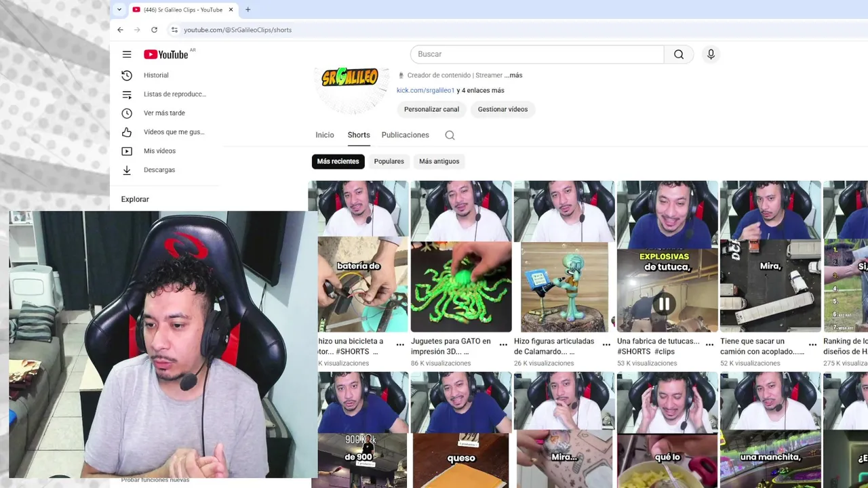Search within channel magnifier icon
Screen dimensions: 868x488
[450, 135]
